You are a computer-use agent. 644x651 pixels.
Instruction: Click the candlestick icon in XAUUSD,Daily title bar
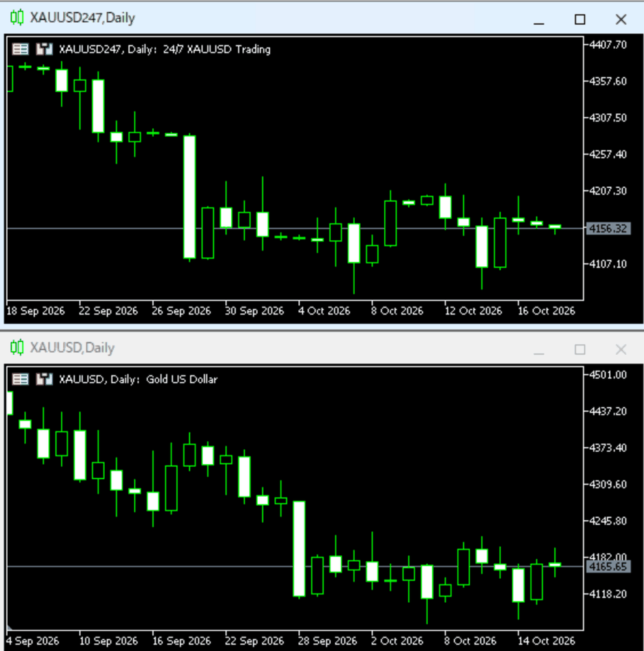tap(17, 348)
